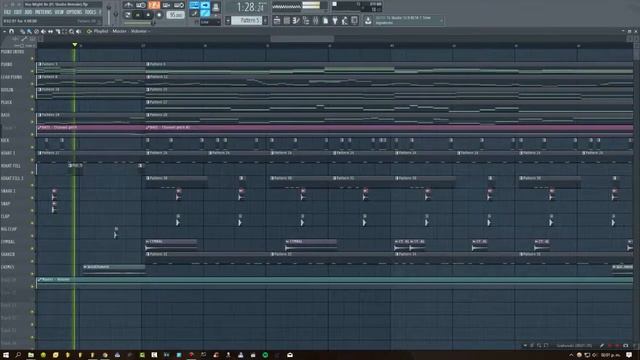The width and height of the screenshot is (640, 360).
Task: Open the playlist options menu arrow
Action: (4, 31)
